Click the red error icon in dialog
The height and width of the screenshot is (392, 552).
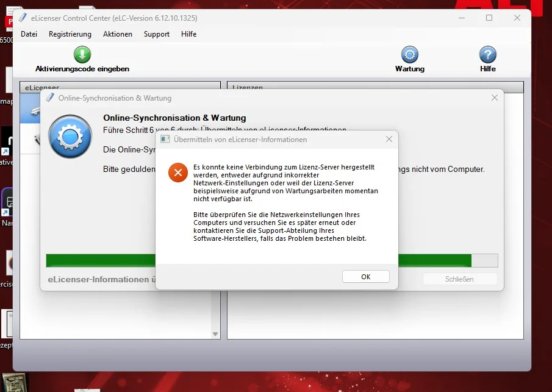[x=177, y=173]
